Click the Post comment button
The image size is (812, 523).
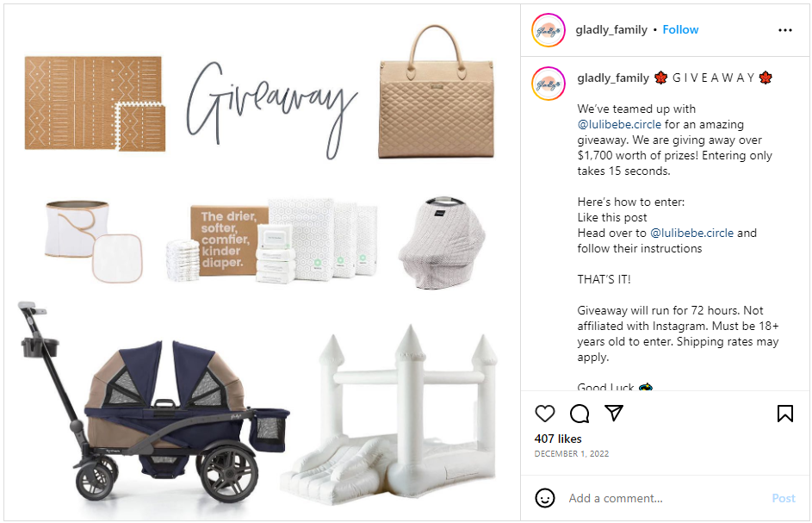tap(784, 498)
